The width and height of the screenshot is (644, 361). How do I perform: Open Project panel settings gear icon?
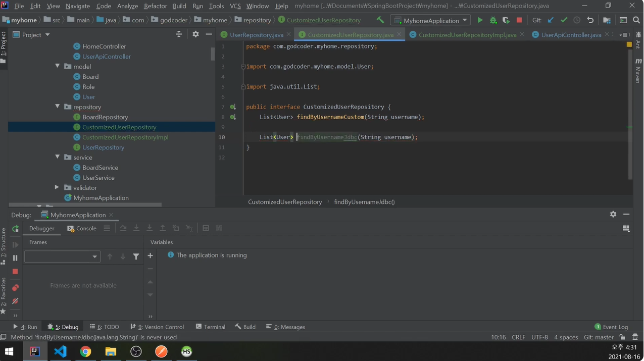click(195, 34)
